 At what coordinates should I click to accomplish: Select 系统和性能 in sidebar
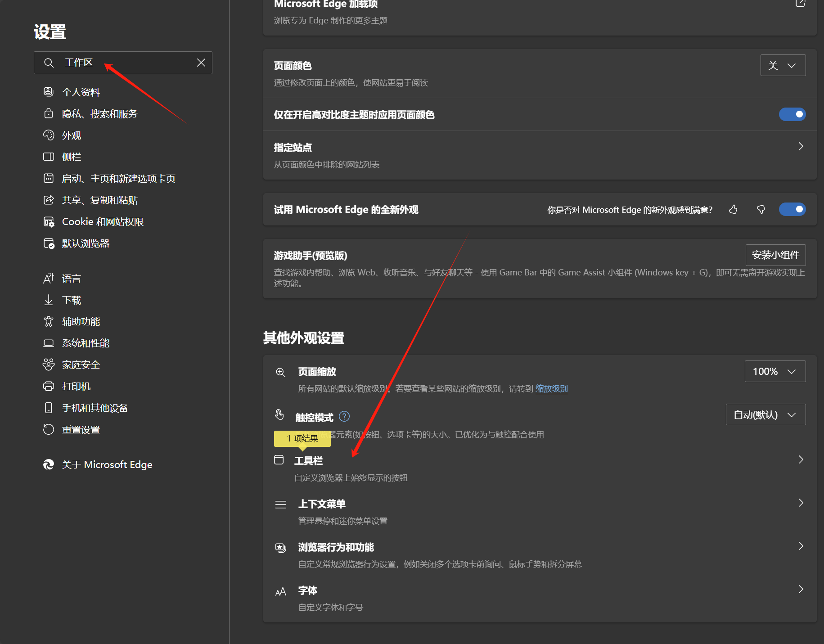pos(86,343)
